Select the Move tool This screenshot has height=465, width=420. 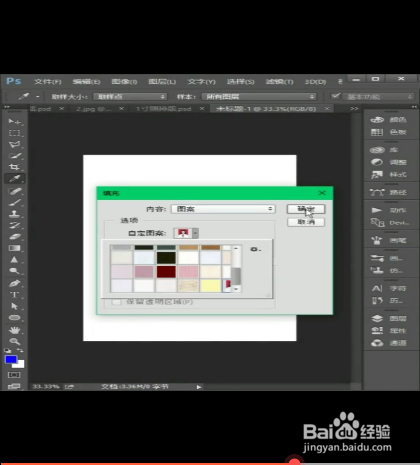pyautogui.click(x=14, y=121)
